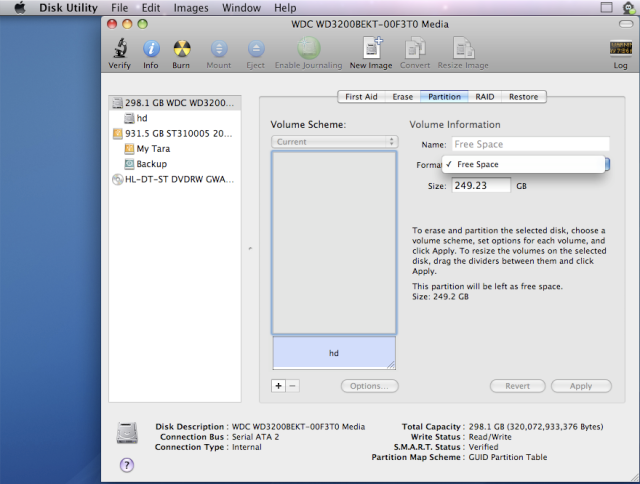The image size is (640, 484).
Task: Click the window resize grip corner
Action: click(634, 477)
